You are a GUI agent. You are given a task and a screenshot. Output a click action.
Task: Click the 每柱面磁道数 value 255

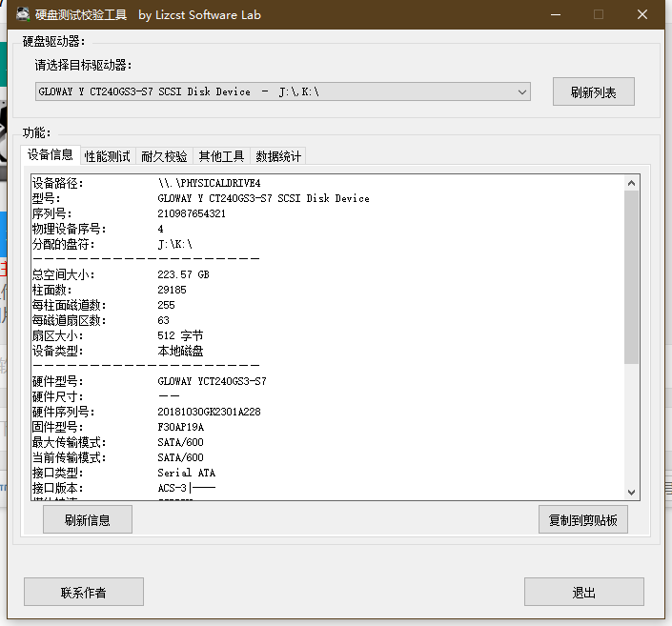[x=166, y=305]
